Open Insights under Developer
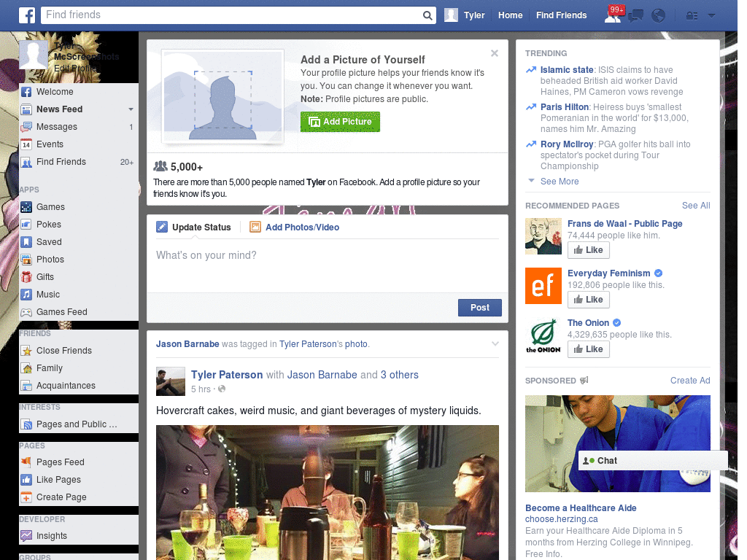This screenshot has height=560, width=747. [x=79, y=536]
